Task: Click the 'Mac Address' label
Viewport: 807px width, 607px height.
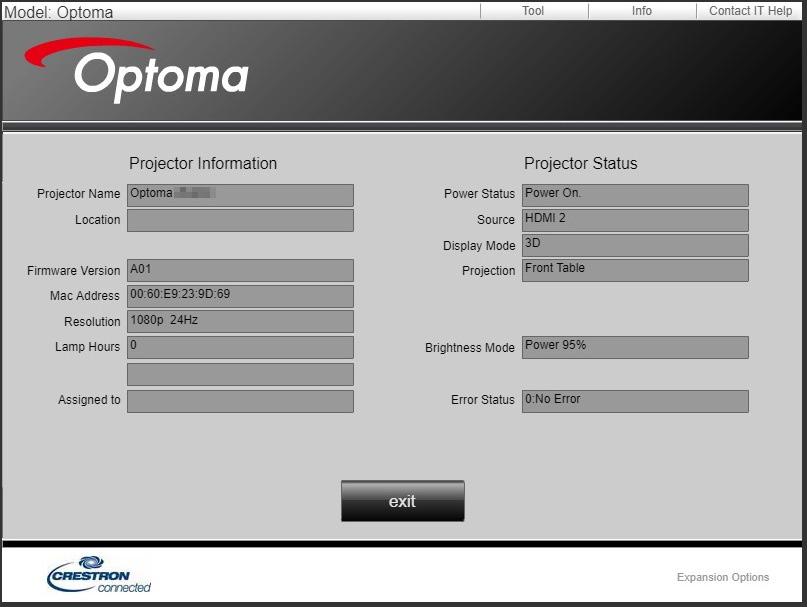Action: point(84,296)
